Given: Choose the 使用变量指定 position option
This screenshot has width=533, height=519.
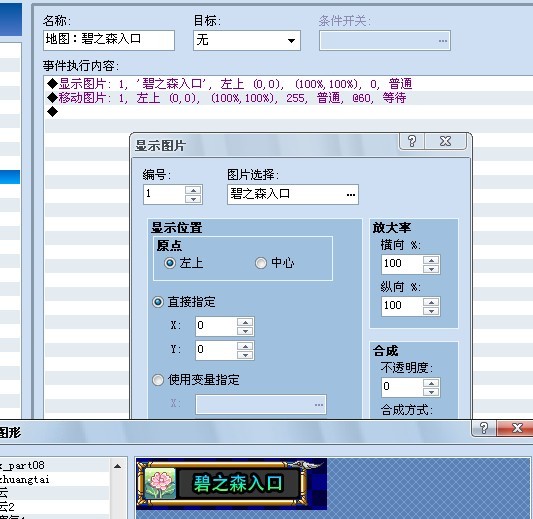Looking at the screenshot, I should (x=158, y=380).
